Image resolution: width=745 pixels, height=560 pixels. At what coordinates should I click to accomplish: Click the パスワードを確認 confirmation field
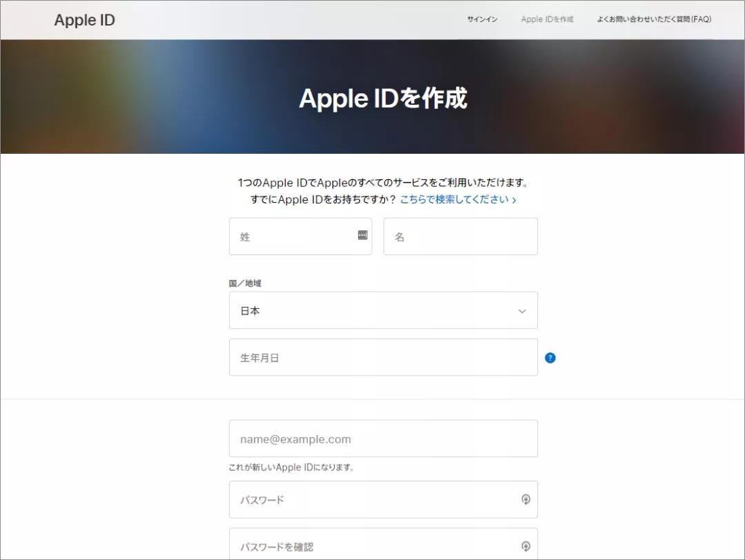coord(372,546)
